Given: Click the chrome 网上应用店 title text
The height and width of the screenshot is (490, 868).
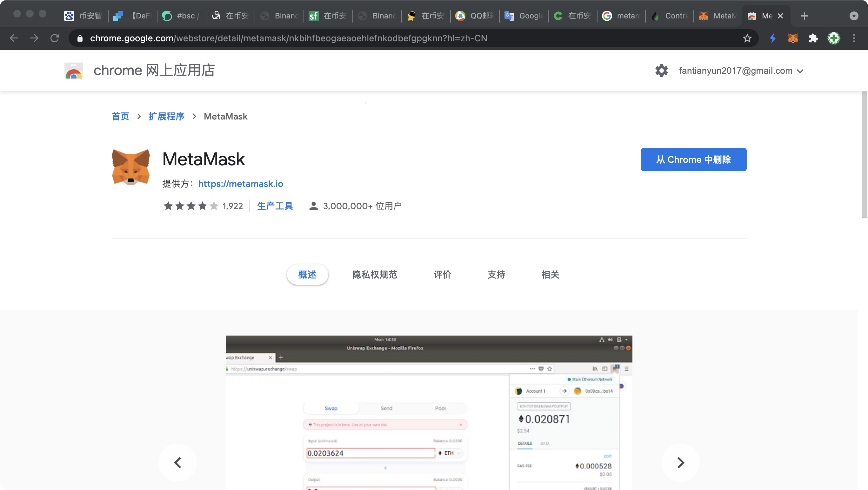Looking at the screenshot, I should (154, 71).
